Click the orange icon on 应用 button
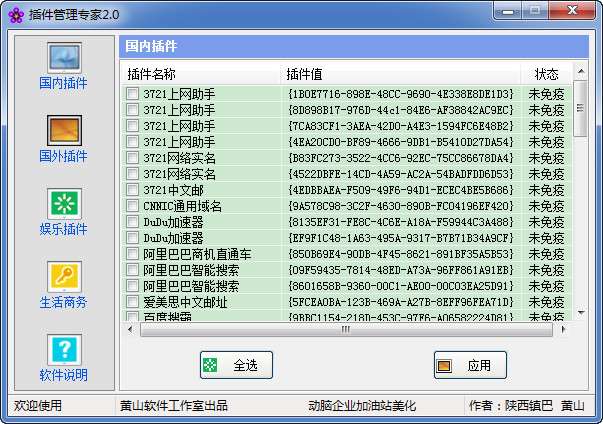This screenshot has width=603, height=424. (444, 365)
